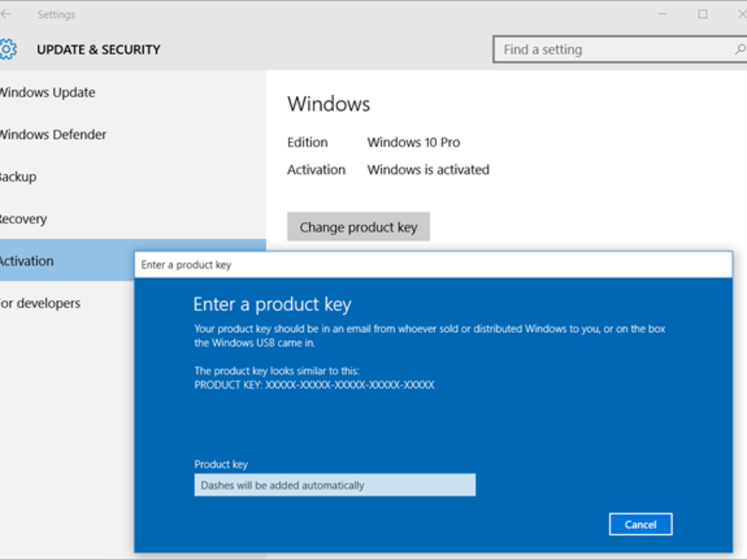The height and width of the screenshot is (560, 747).
Task: Open the Windows Update section
Action: click(x=133, y=92)
